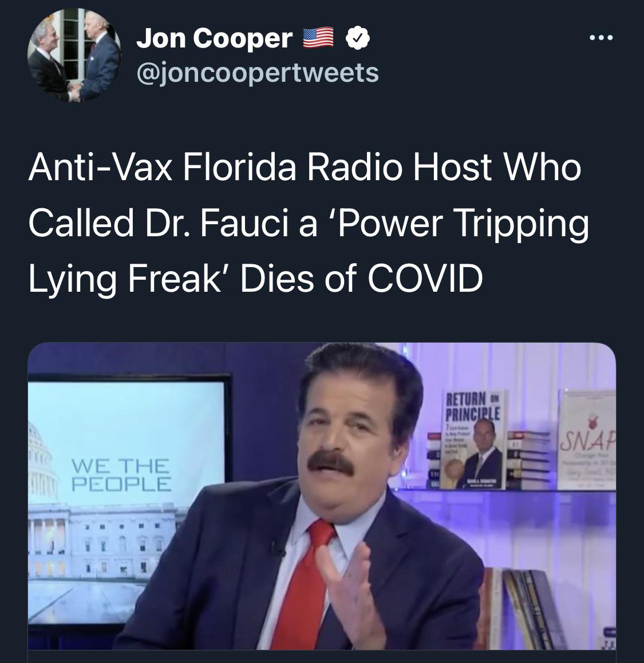Open the article preview image card
Image resolution: width=644 pixels, height=663 pixels.
[322, 497]
